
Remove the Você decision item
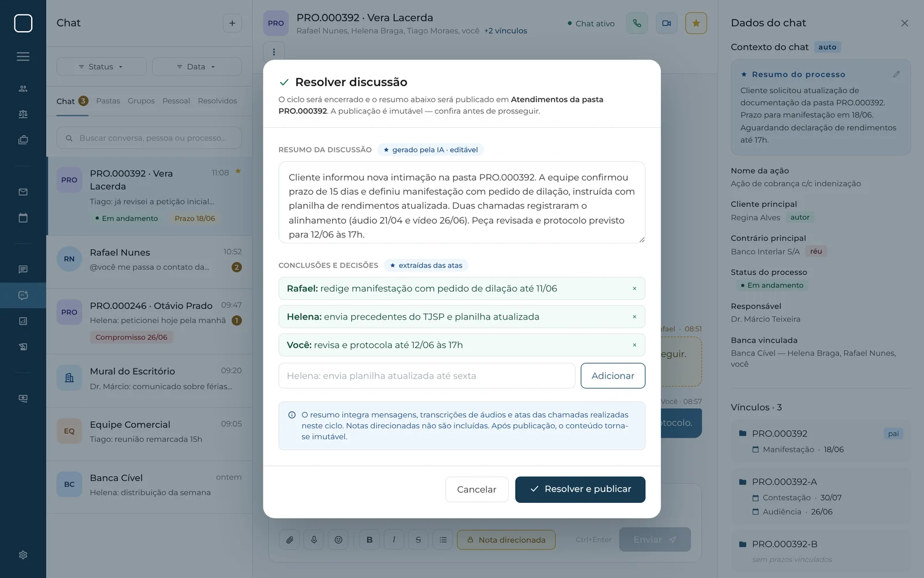point(634,345)
